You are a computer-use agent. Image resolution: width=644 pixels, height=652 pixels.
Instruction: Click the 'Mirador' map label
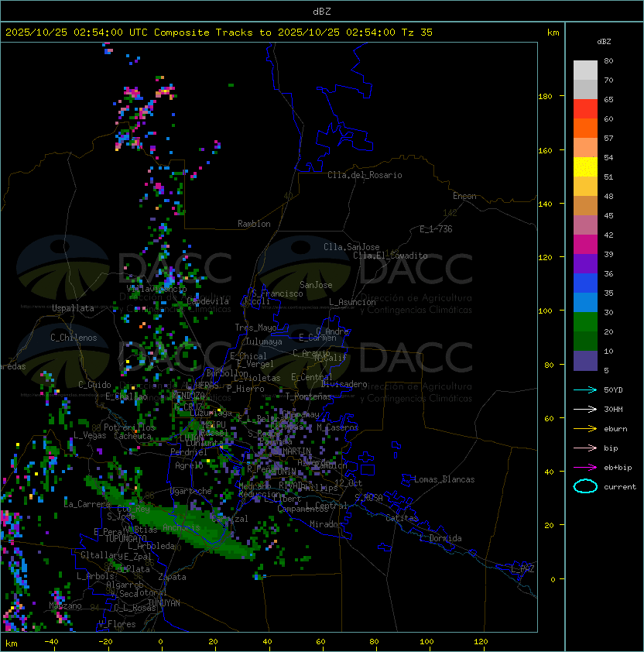tap(326, 524)
